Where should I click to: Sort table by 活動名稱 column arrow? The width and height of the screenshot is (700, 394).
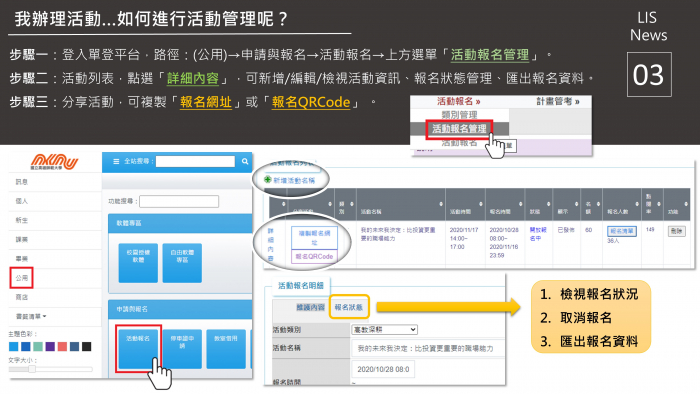[441, 204]
